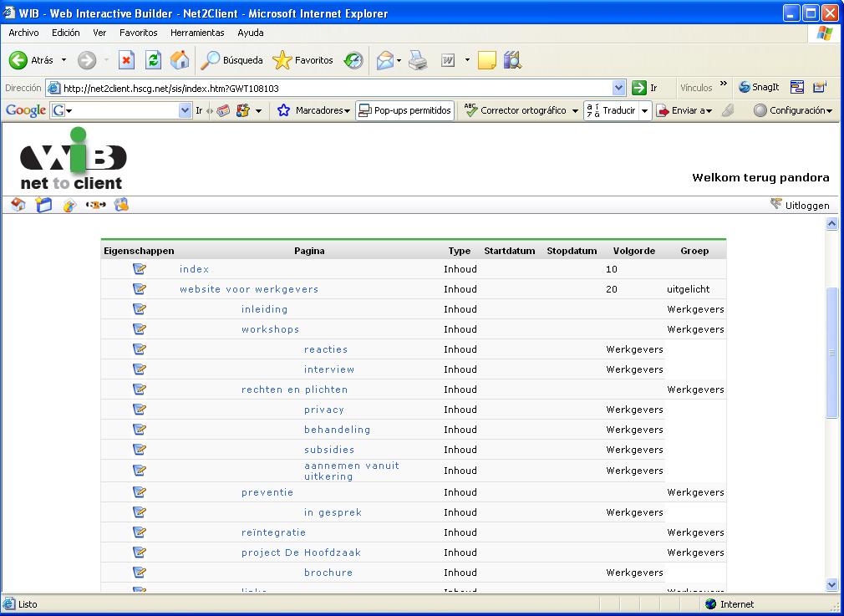Image resolution: width=844 pixels, height=616 pixels.
Task: Click the in gesprek page link
Action: tap(333, 512)
